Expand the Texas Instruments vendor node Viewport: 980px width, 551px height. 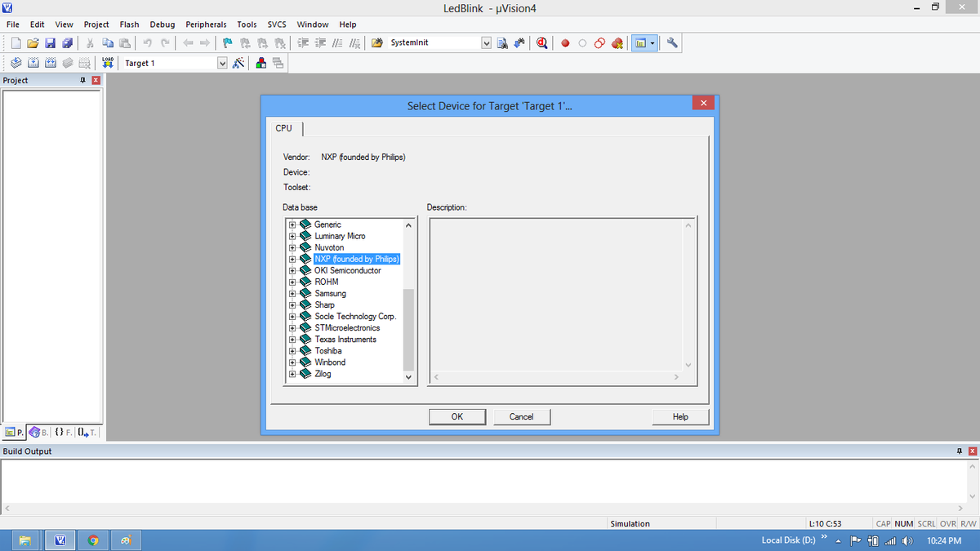tap(292, 339)
